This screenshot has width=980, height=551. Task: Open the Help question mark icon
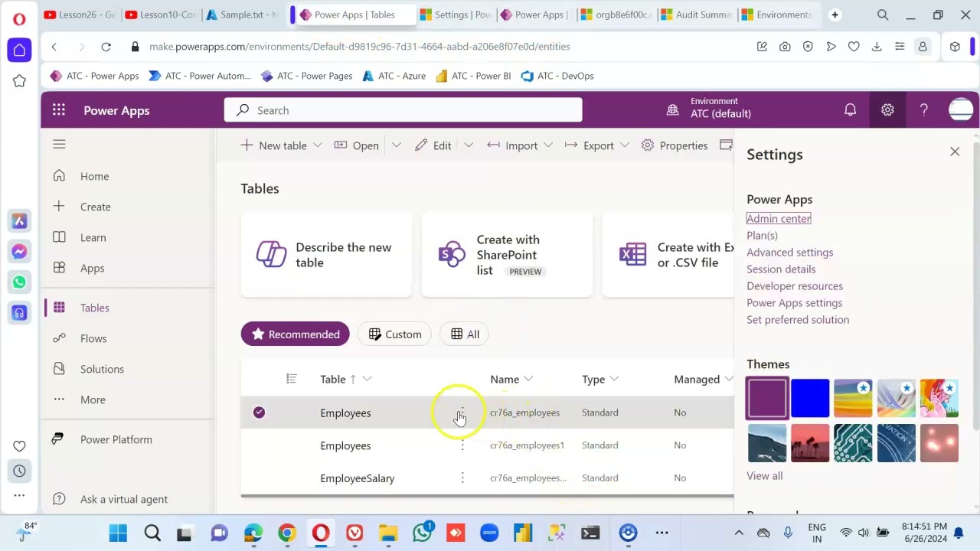[x=924, y=110]
